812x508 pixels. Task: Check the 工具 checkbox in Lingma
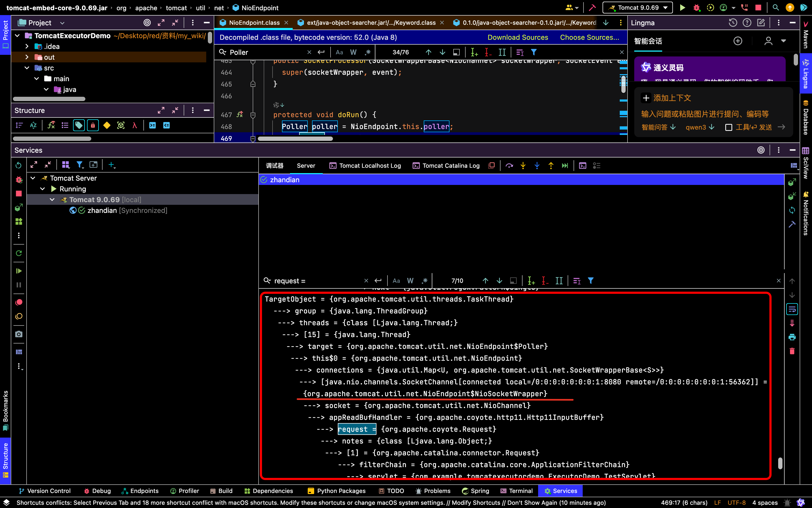(x=728, y=127)
